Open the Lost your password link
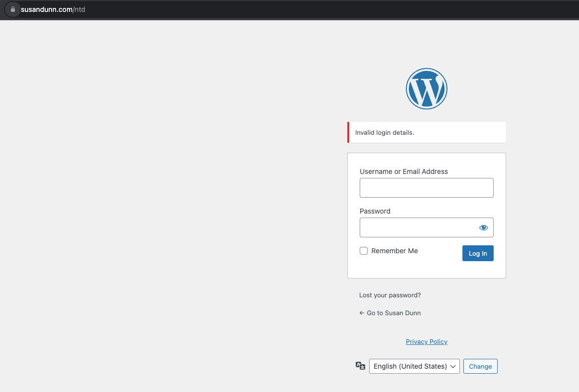The width and height of the screenshot is (579, 392). point(390,295)
